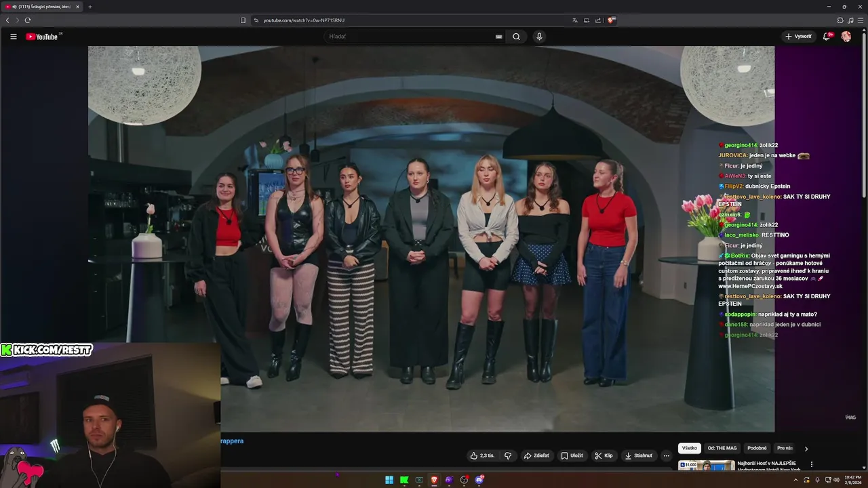Open YouTube notifications bell
The height and width of the screenshot is (488, 868).
(827, 37)
